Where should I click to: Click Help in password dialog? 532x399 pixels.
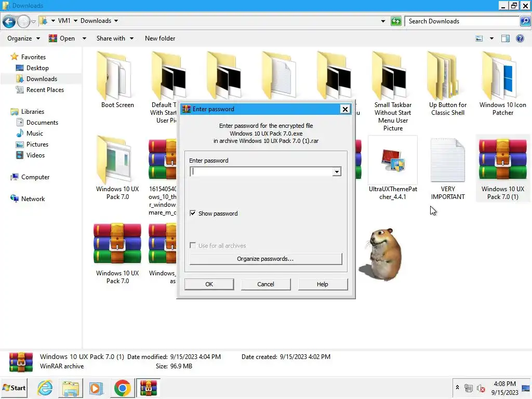coord(323,284)
